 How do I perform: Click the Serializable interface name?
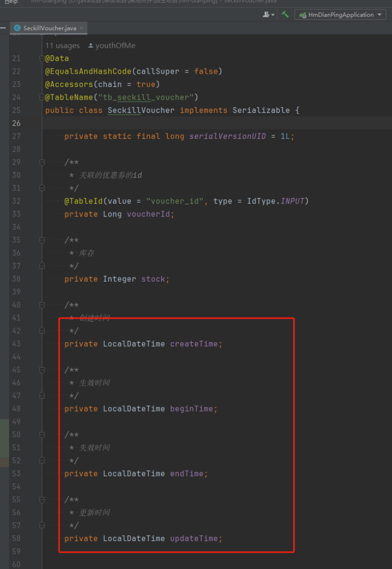[261, 110]
